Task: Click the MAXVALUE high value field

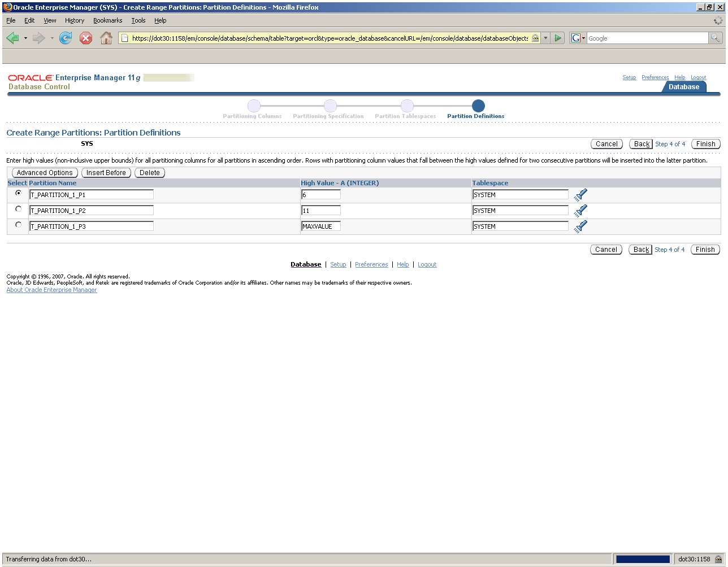Action: pos(321,226)
